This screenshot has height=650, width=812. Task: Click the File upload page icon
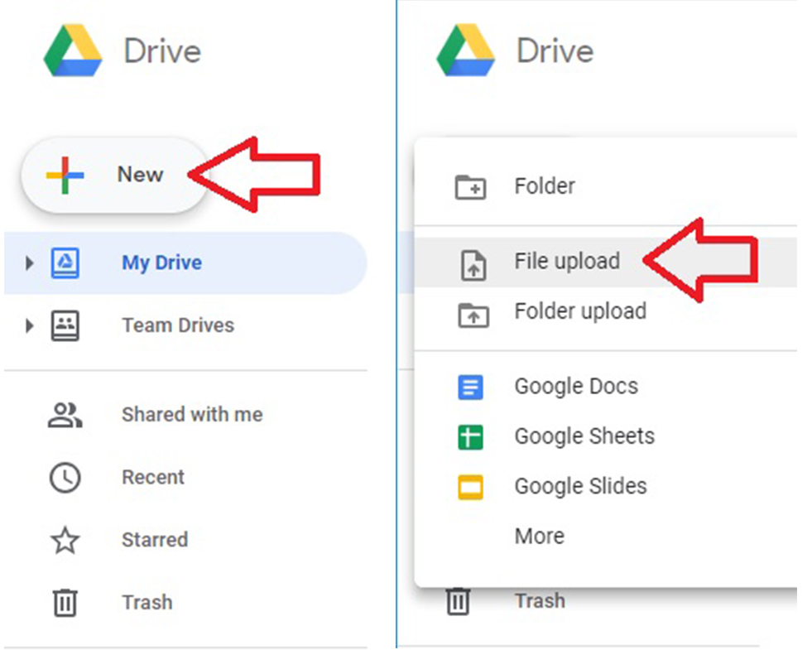click(473, 265)
